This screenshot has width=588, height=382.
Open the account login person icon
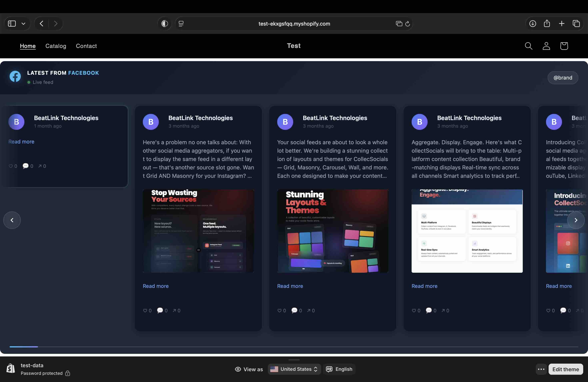point(546,46)
